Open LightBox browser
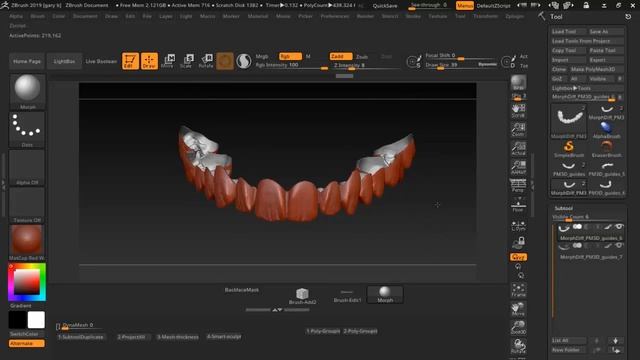The image size is (640, 360). (x=64, y=61)
